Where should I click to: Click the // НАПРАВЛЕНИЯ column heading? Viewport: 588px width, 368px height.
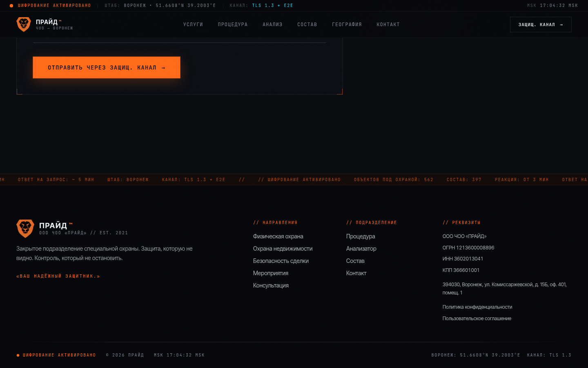[x=275, y=223]
